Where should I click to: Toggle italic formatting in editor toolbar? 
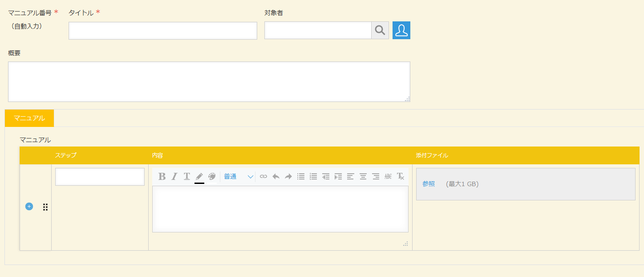pos(174,176)
